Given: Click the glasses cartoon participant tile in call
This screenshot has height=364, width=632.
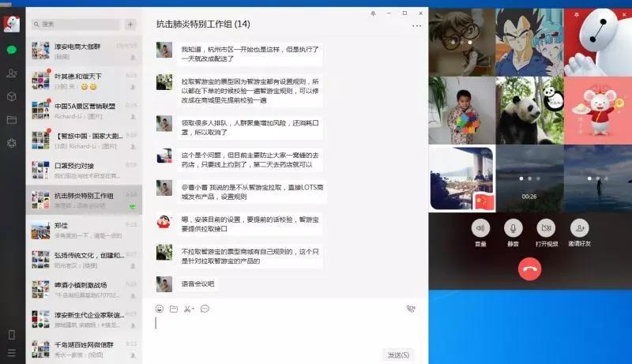Looking at the screenshot, I should coord(462,42).
